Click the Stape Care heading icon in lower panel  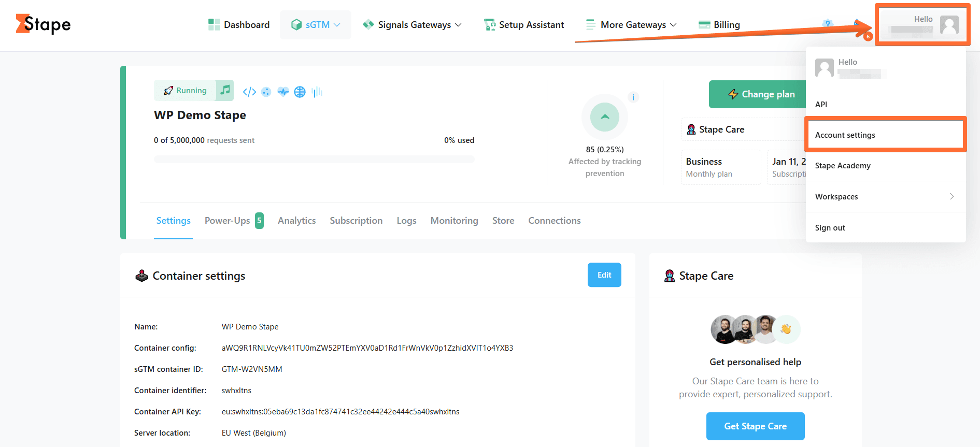[670, 276]
